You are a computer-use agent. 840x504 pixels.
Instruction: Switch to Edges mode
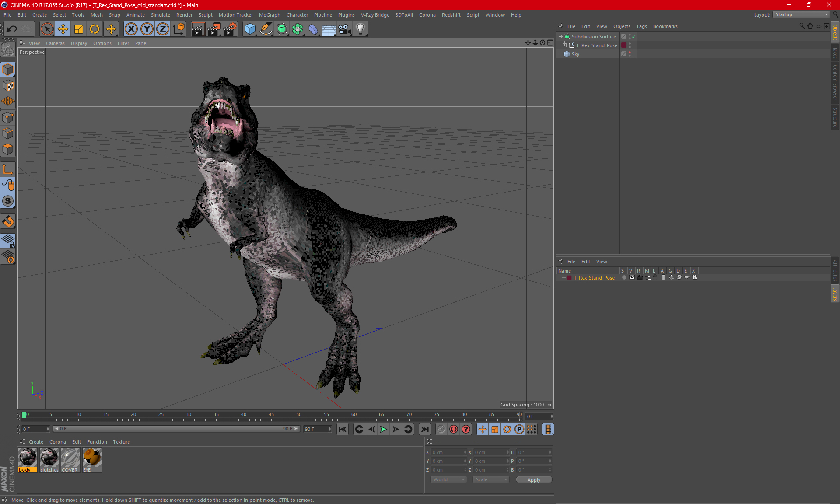pos(8,133)
